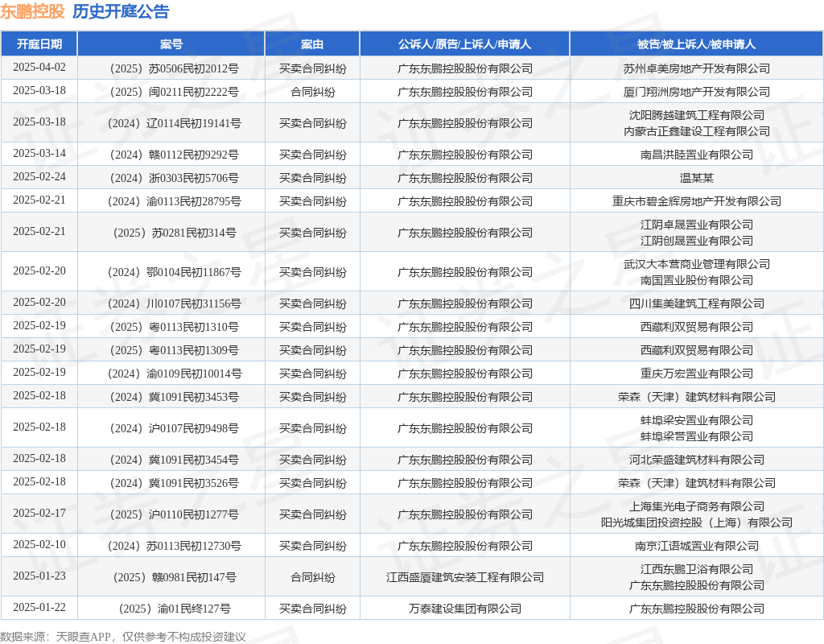This screenshot has height=644, width=824.
Task: Click the date 2025-02-17
Action: pyautogui.click(x=39, y=513)
